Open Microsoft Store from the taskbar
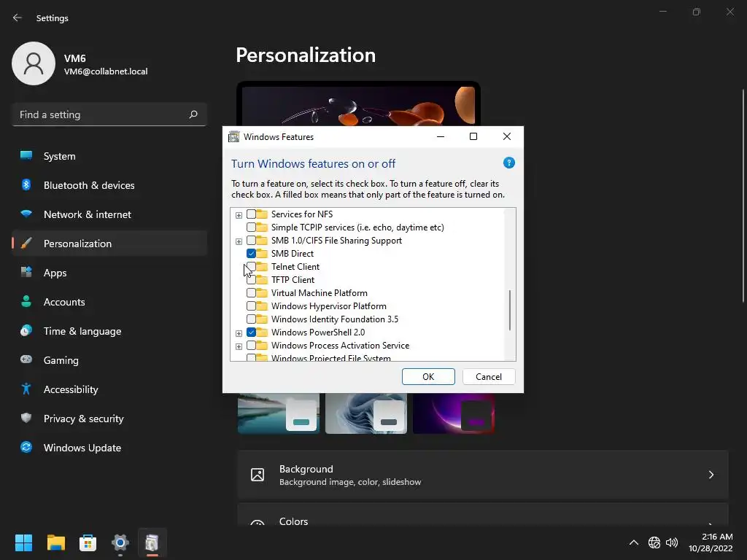Screen dimensions: 747x560 pos(88,542)
